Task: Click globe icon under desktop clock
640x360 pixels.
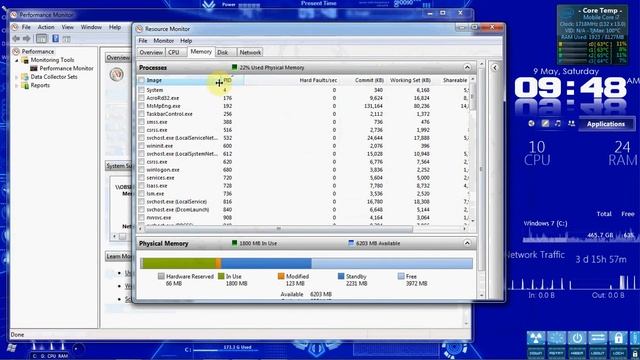Action: 531,123
